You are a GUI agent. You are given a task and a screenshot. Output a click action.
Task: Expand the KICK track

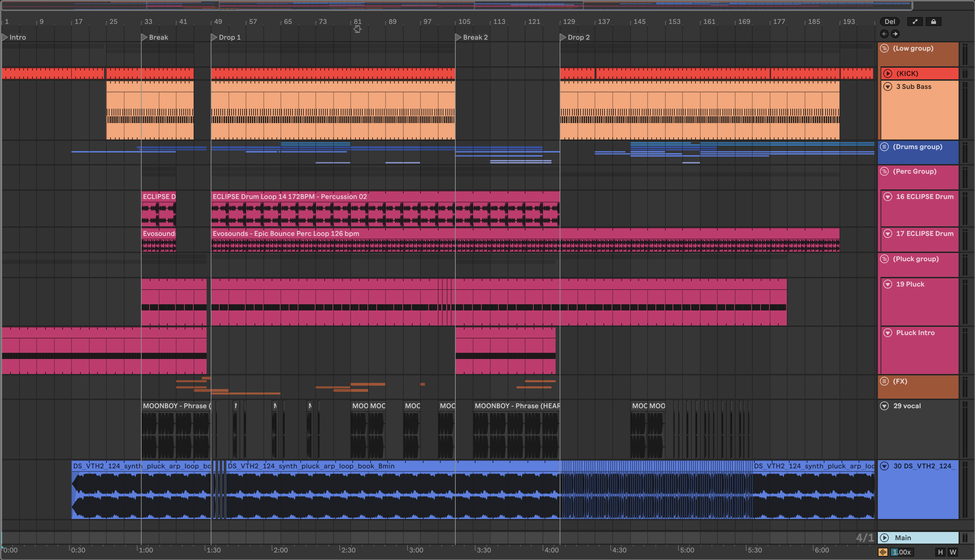pos(888,74)
